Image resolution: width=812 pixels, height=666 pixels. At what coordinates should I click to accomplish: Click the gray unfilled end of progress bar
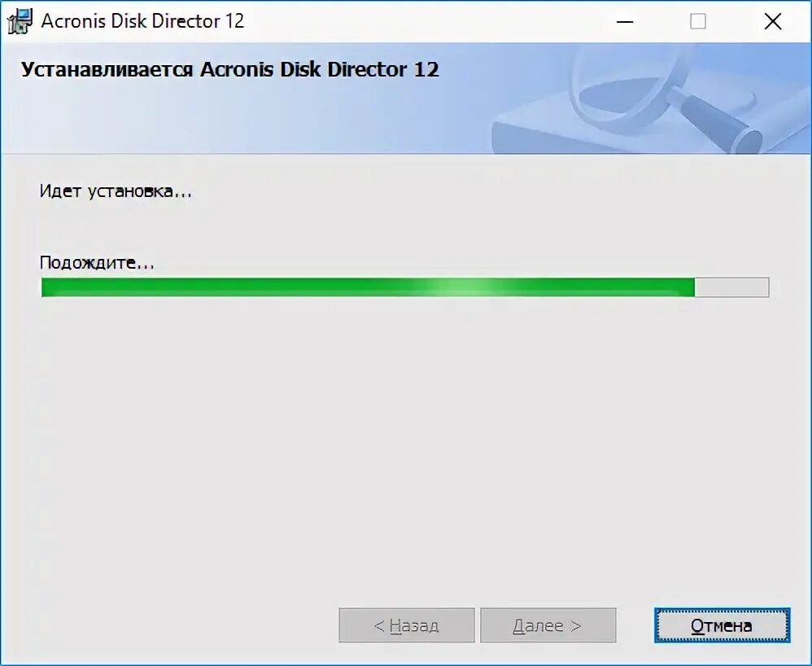(x=731, y=287)
